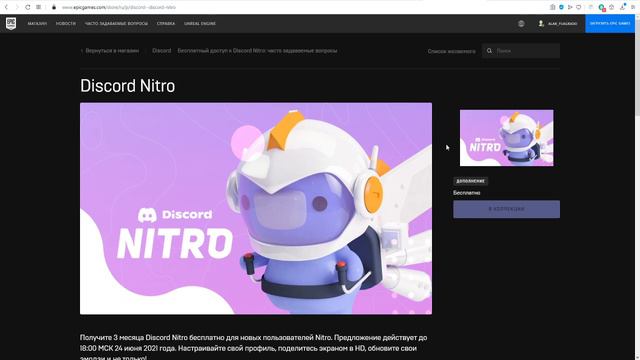The width and height of the screenshot is (640, 360).
Task: Click the green extension icon with red badge
Action: click(602, 7)
